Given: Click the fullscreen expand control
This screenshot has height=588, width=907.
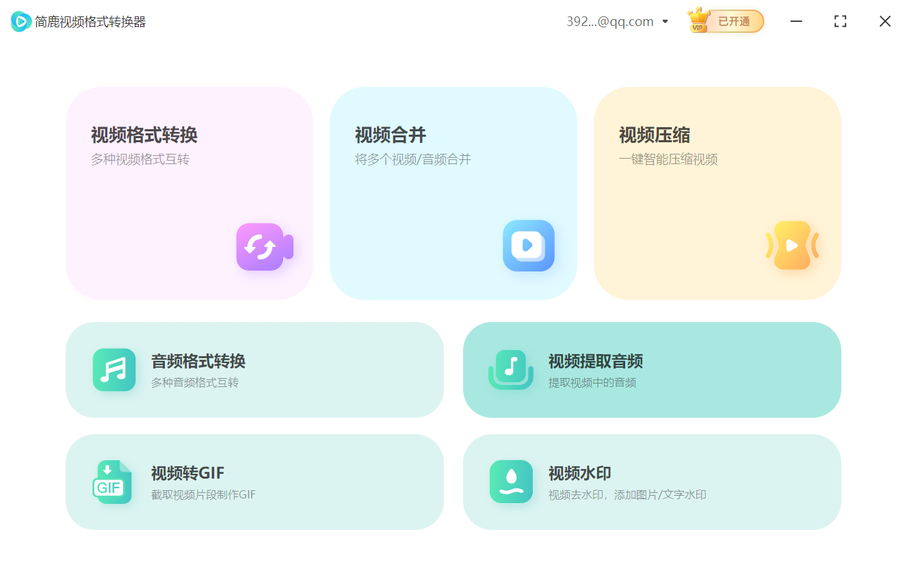Looking at the screenshot, I should (x=840, y=21).
